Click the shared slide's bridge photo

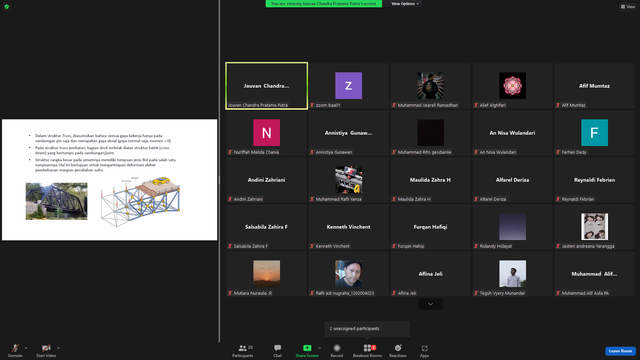tap(56, 201)
